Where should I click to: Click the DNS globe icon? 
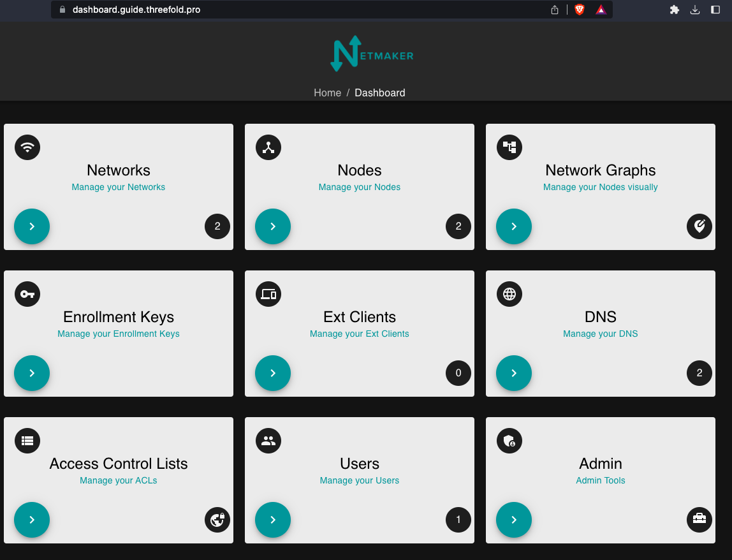click(509, 294)
